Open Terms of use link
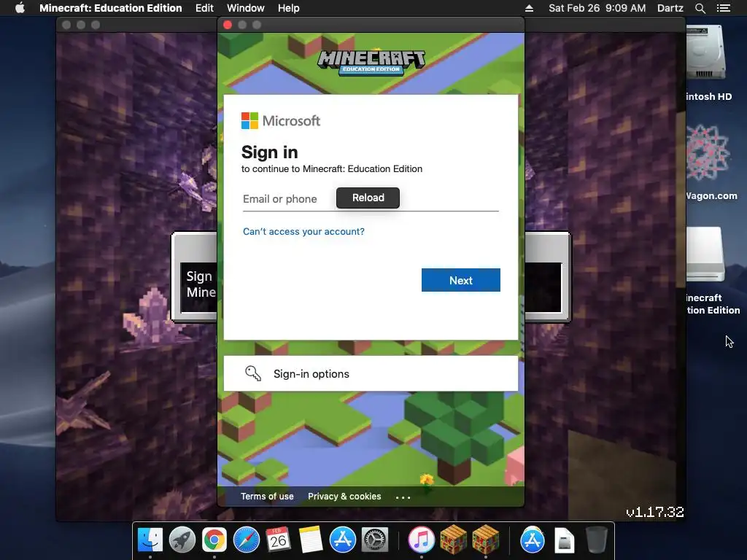 click(267, 496)
